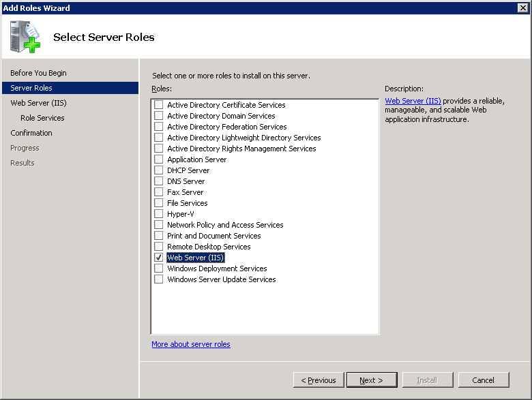Jump to the Role Services step
The image size is (532, 400).
click(x=42, y=118)
